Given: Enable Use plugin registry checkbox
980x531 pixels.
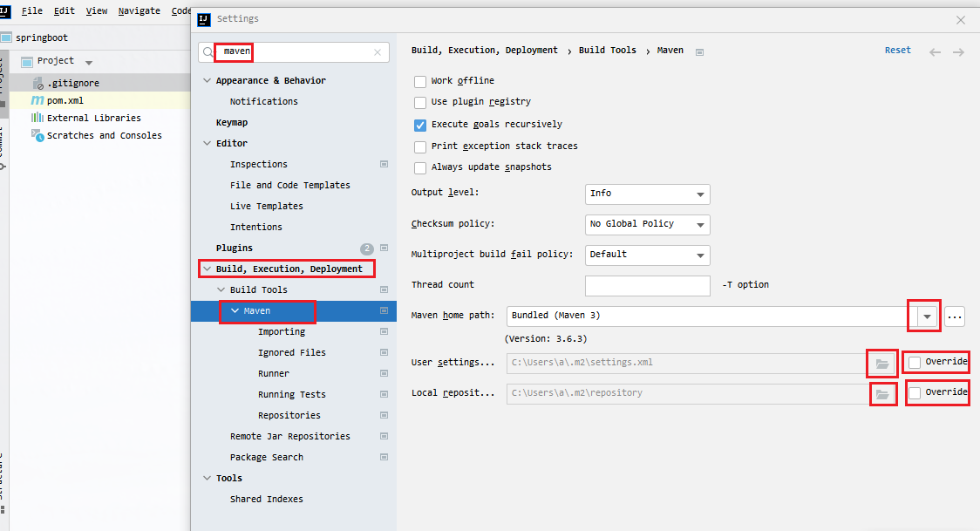Looking at the screenshot, I should tap(420, 103).
